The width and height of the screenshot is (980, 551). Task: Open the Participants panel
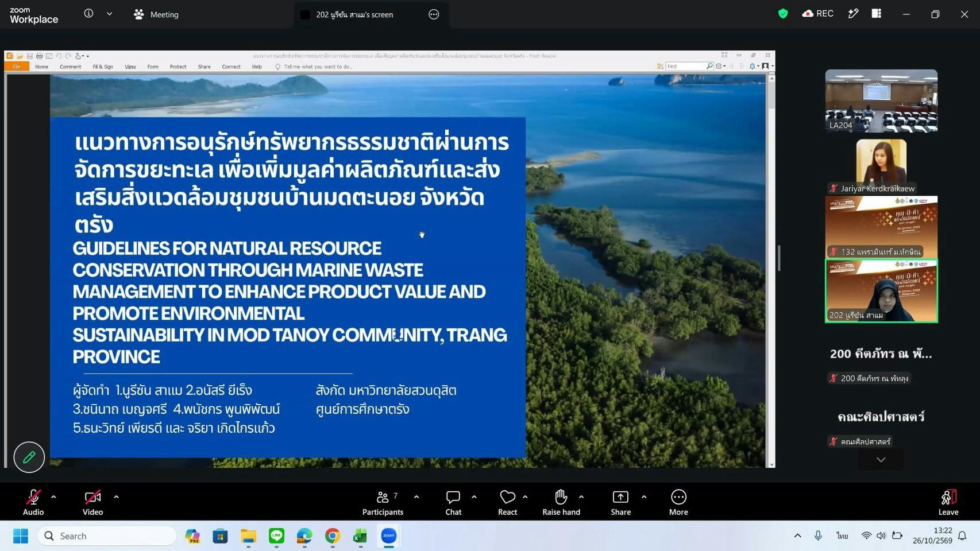click(383, 502)
